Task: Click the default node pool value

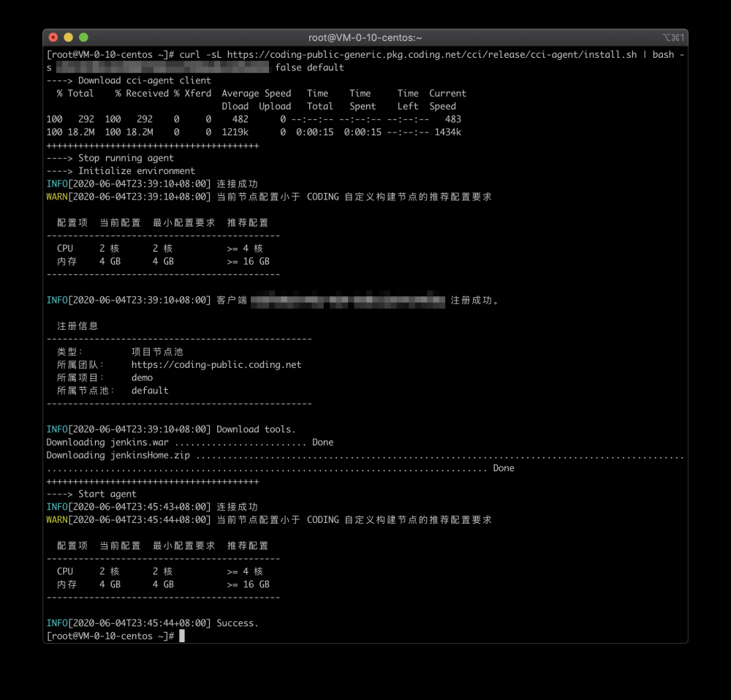Action: pyautogui.click(x=149, y=390)
